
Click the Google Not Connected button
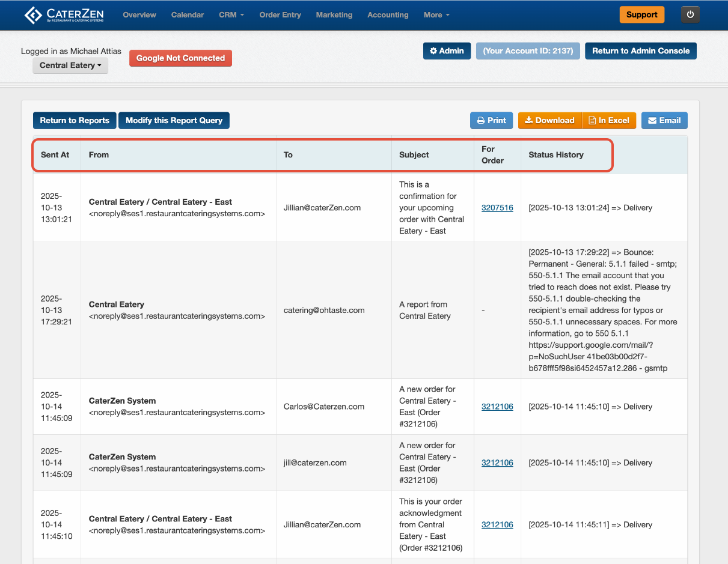(x=180, y=58)
